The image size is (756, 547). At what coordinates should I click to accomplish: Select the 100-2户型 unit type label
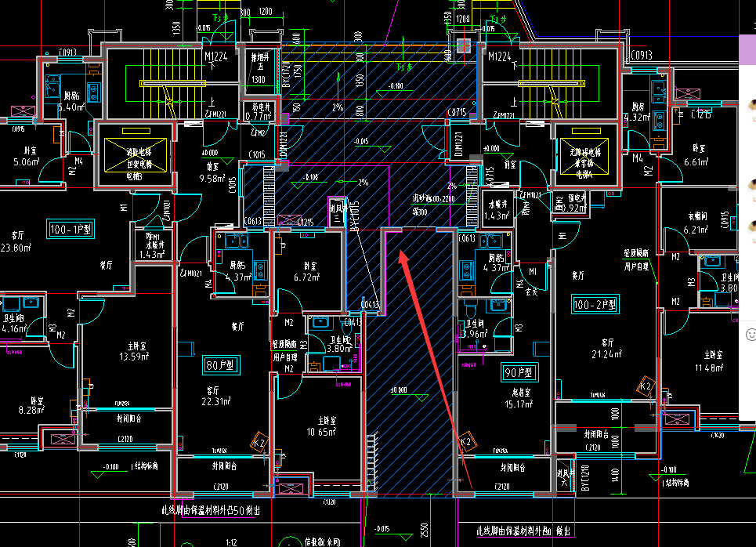pos(595,304)
